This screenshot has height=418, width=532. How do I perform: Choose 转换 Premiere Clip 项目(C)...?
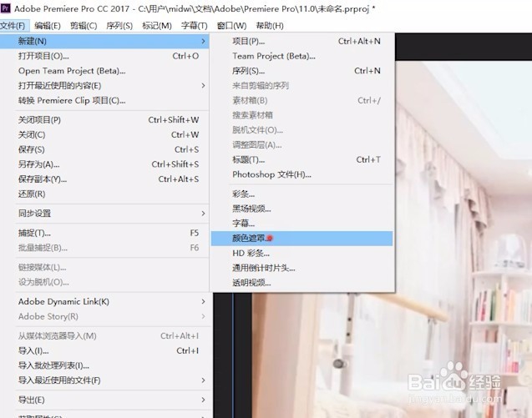[x=104, y=100]
